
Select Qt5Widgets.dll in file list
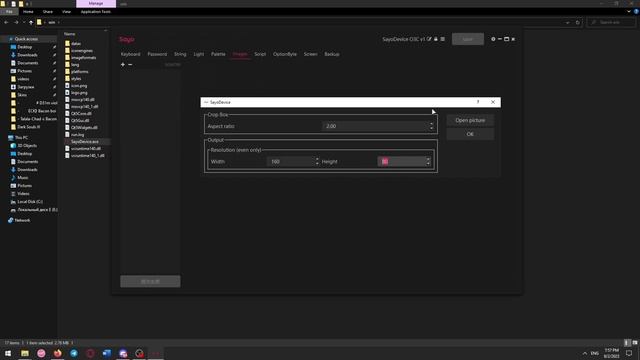(84, 127)
